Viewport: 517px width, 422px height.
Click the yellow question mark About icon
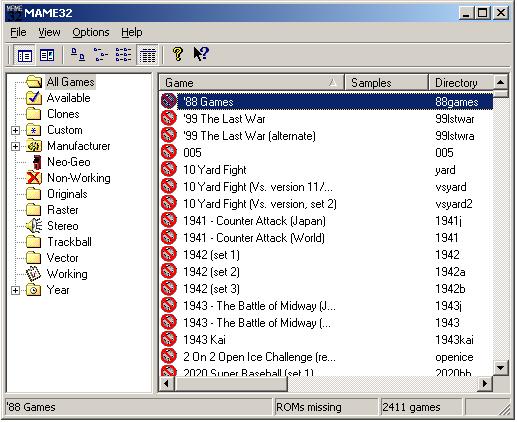point(178,54)
